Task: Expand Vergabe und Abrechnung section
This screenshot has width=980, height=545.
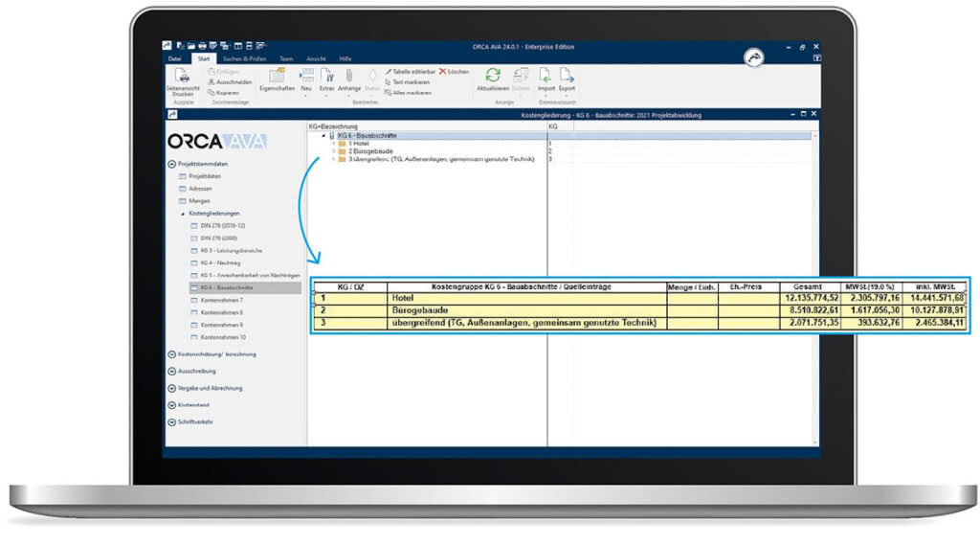Action: tap(172, 388)
